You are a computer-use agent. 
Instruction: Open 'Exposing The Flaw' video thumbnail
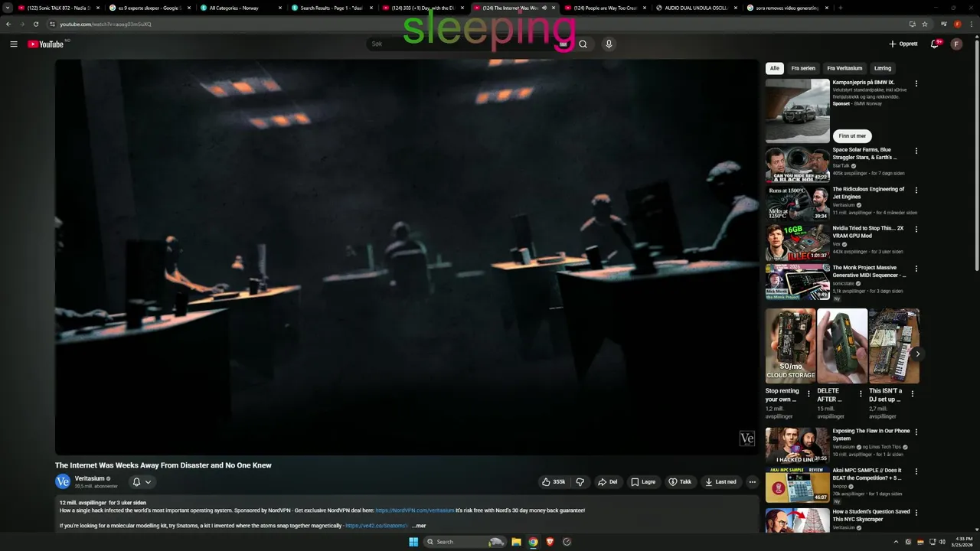coord(797,445)
